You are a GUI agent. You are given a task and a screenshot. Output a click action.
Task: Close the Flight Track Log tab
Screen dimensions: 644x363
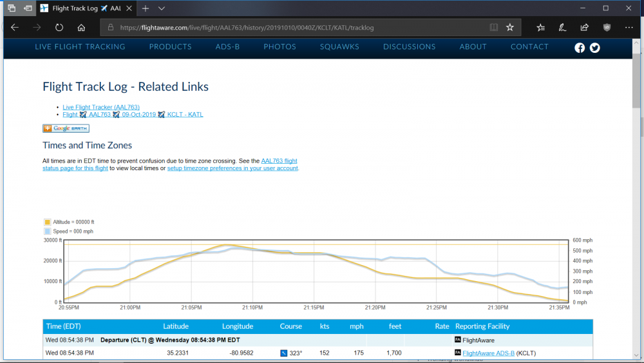[129, 8]
